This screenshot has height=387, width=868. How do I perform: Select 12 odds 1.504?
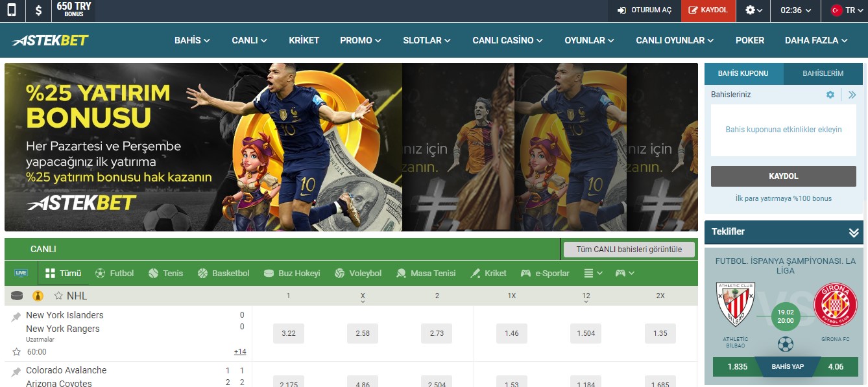(586, 333)
